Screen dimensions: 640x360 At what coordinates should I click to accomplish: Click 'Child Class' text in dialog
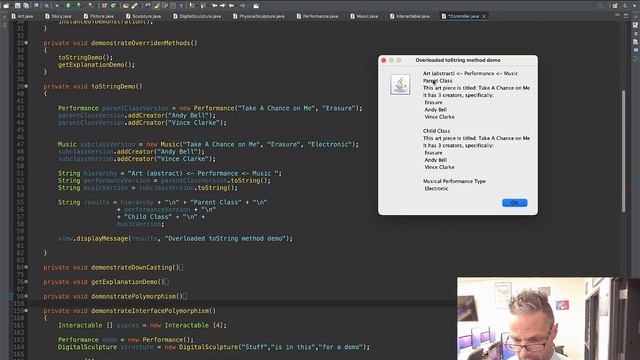436,131
